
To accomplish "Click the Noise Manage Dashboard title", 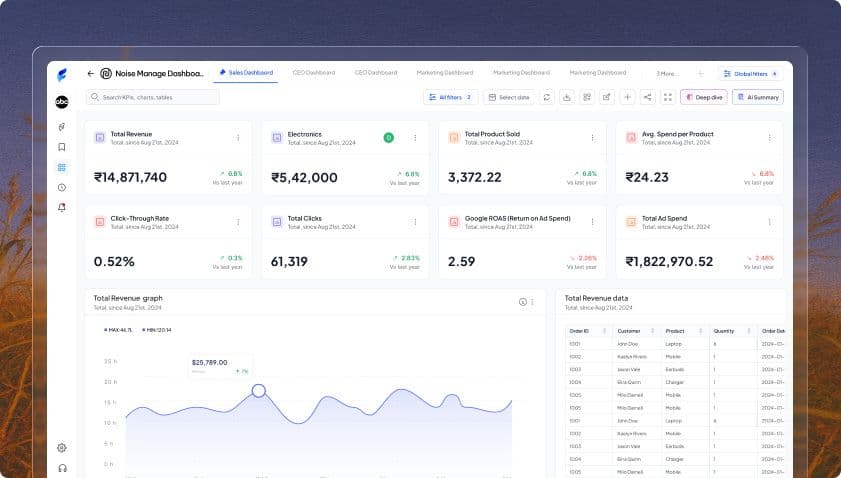I will [x=159, y=73].
